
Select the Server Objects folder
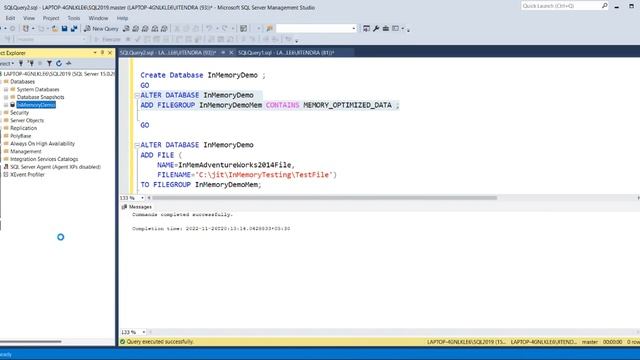click(x=27, y=120)
